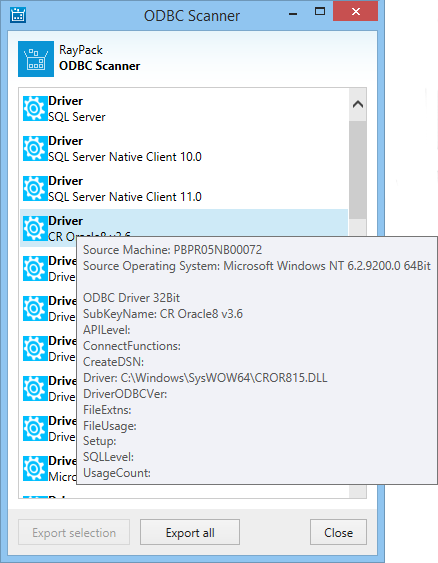Click the disabled Export selection button
Viewport: 438px width, 563px height.
[74, 532]
